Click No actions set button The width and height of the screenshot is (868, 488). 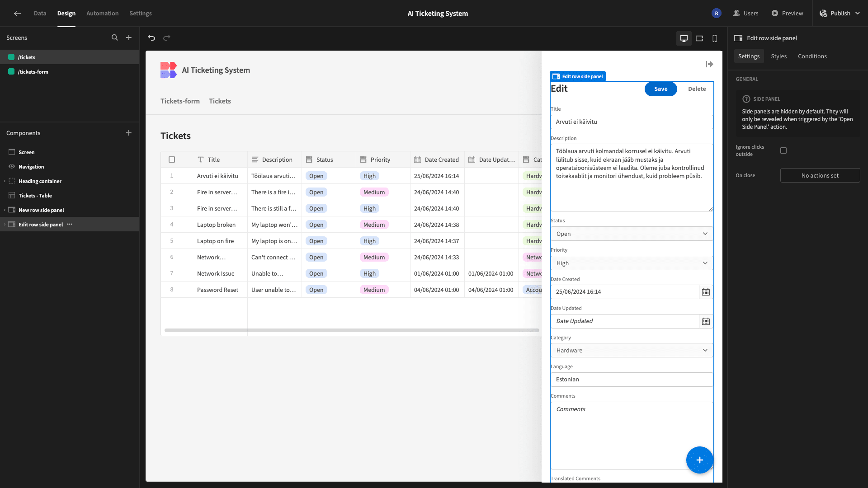click(820, 176)
